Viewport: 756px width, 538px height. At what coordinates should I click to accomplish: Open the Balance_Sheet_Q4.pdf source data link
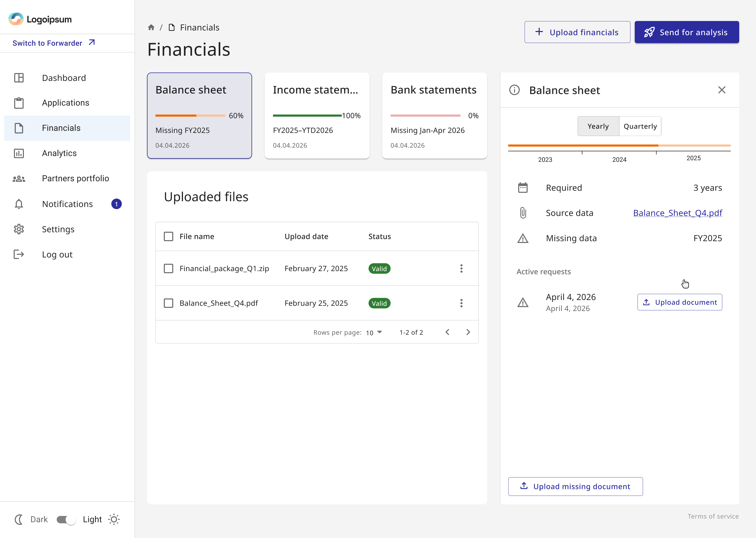point(678,213)
